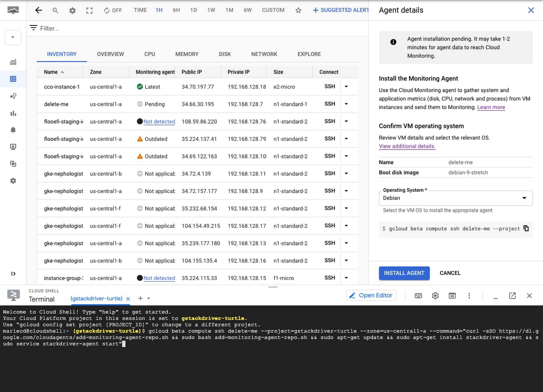Cancel the agent installation
This screenshot has width=543, height=392.
(450, 273)
